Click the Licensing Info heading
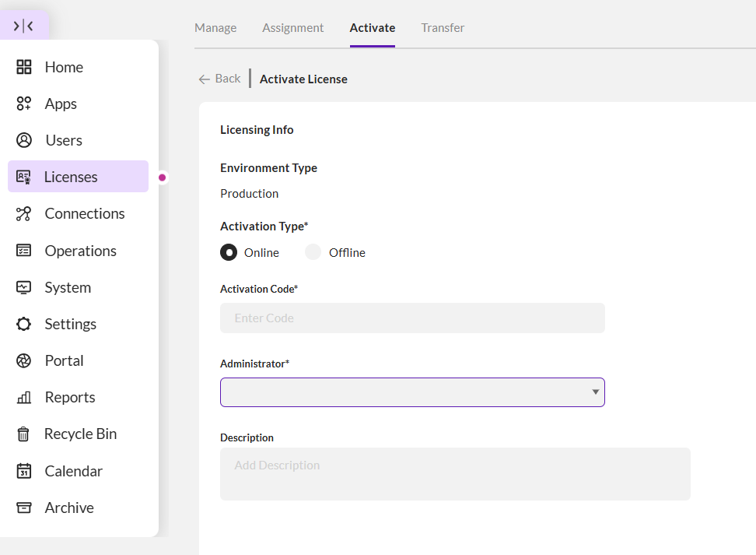Viewport: 756px width, 555px height. tap(257, 130)
